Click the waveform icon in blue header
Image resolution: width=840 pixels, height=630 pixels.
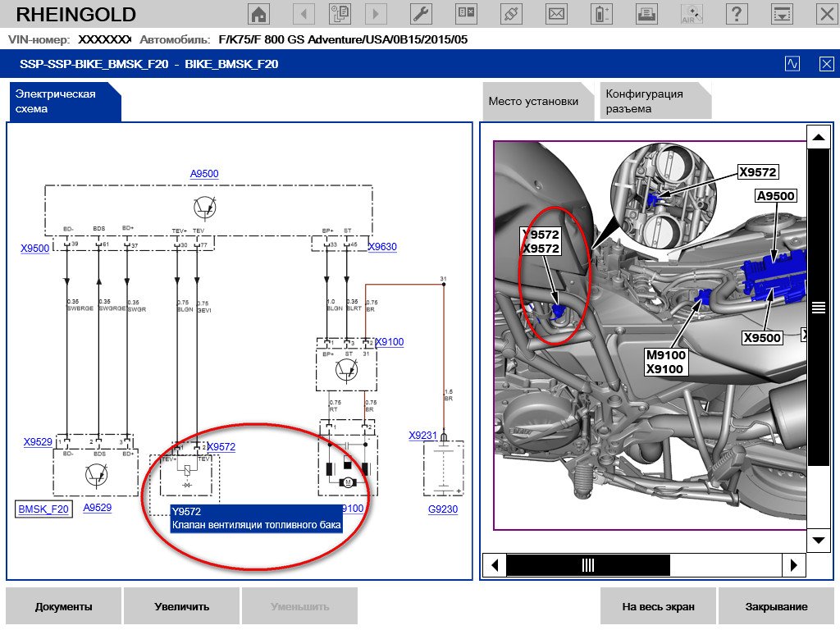[x=792, y=64]
